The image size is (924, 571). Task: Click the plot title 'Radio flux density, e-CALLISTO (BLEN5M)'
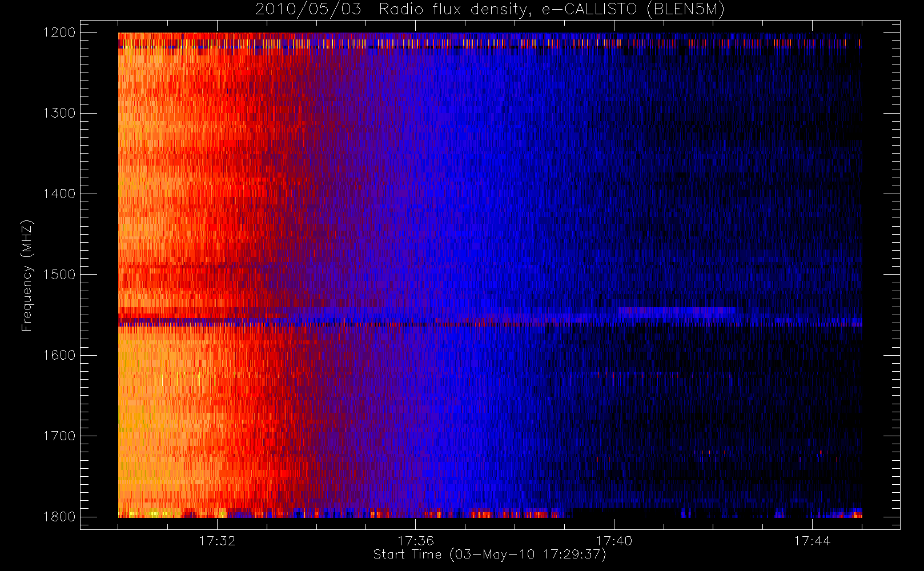552,10
